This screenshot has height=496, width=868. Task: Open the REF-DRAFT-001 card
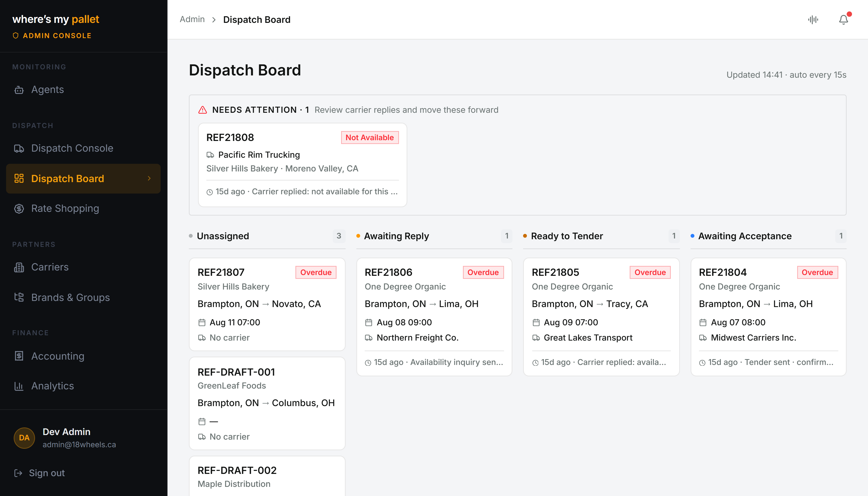[x=267, y=403]
